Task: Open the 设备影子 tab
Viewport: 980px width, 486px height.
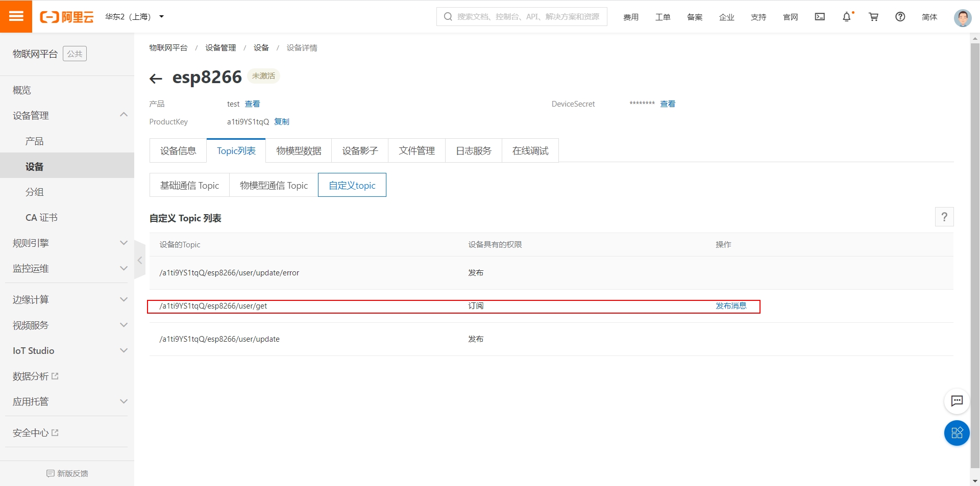Action: 360,150
